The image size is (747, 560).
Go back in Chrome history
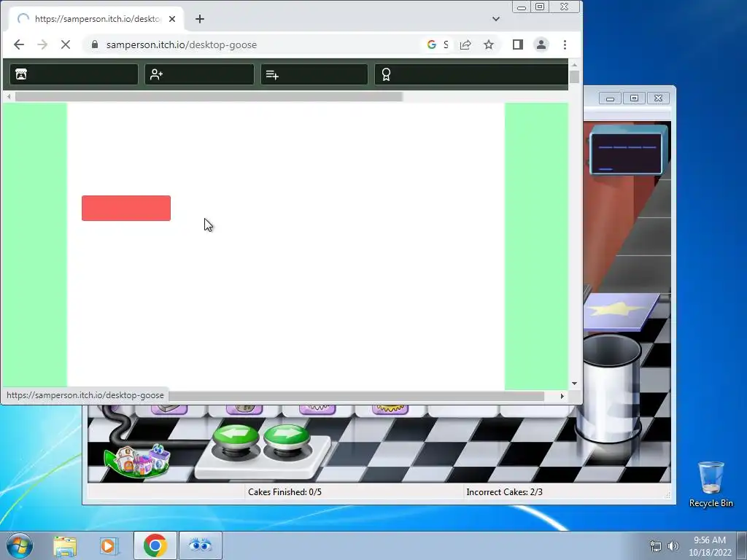[18, 44]
